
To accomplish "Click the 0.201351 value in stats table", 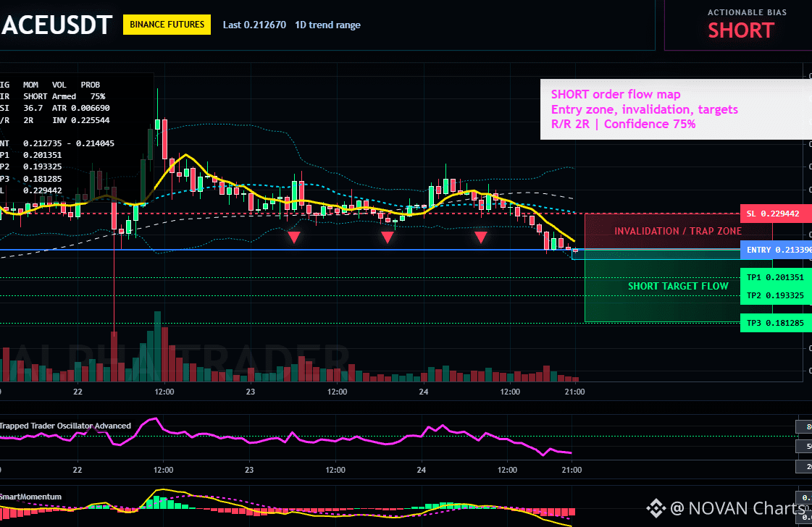I will [x=42, y=155].
